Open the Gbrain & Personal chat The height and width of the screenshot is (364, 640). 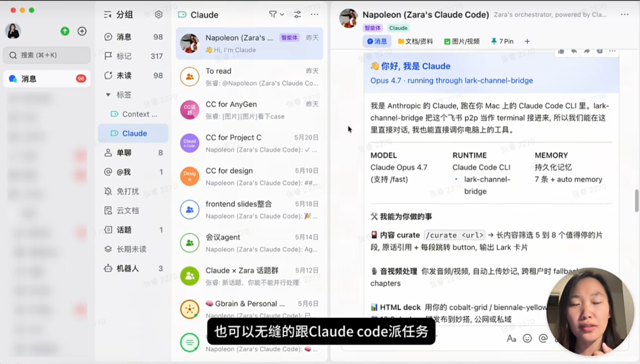tap(249, 309)
